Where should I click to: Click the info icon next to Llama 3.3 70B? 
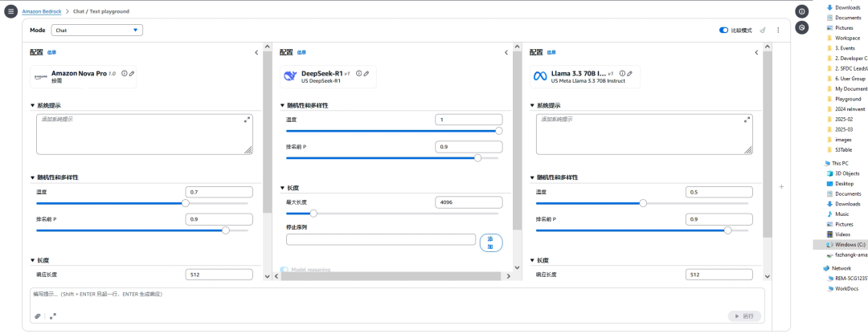622,73
